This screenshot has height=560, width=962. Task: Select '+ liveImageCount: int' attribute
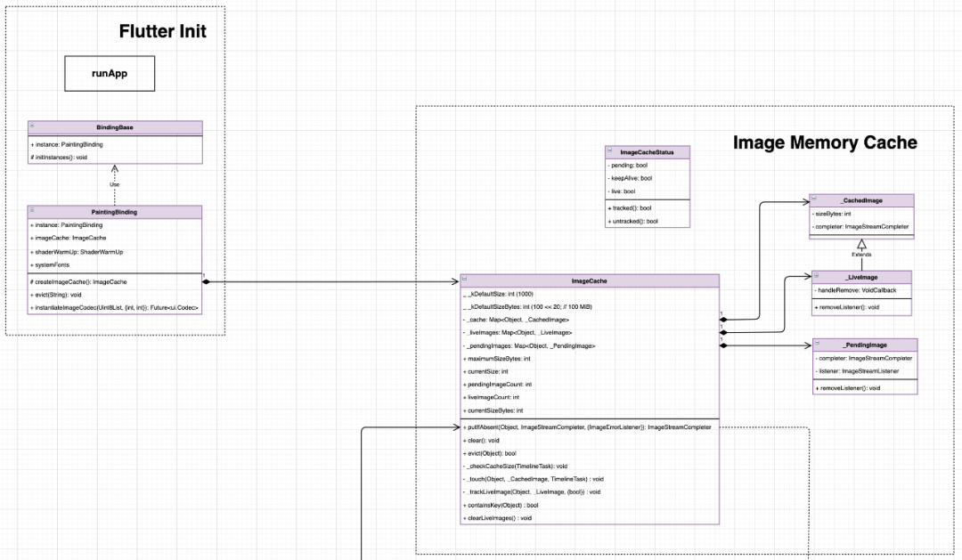590,397
